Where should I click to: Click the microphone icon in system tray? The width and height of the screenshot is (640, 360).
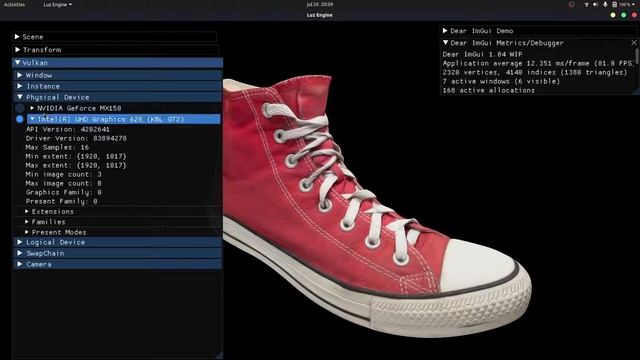605,4
